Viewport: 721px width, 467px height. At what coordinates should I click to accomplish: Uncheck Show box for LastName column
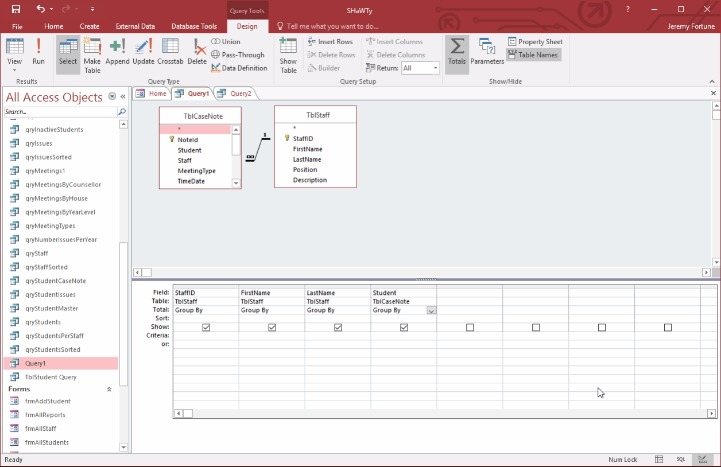pyautogui.click(x=338, y=327)
